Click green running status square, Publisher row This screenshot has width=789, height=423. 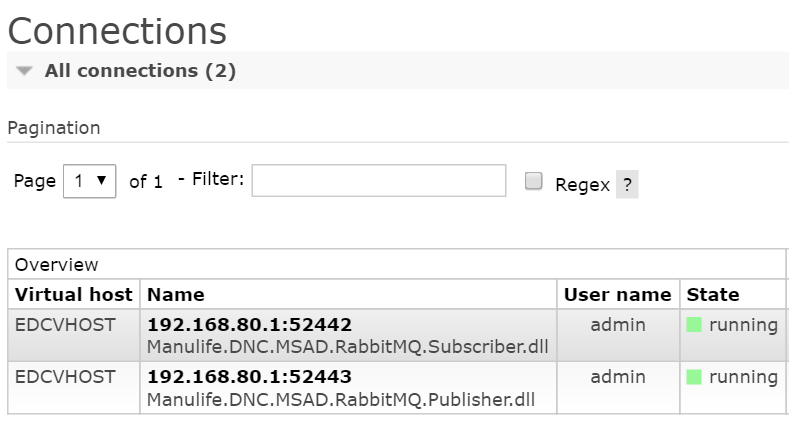694,377
